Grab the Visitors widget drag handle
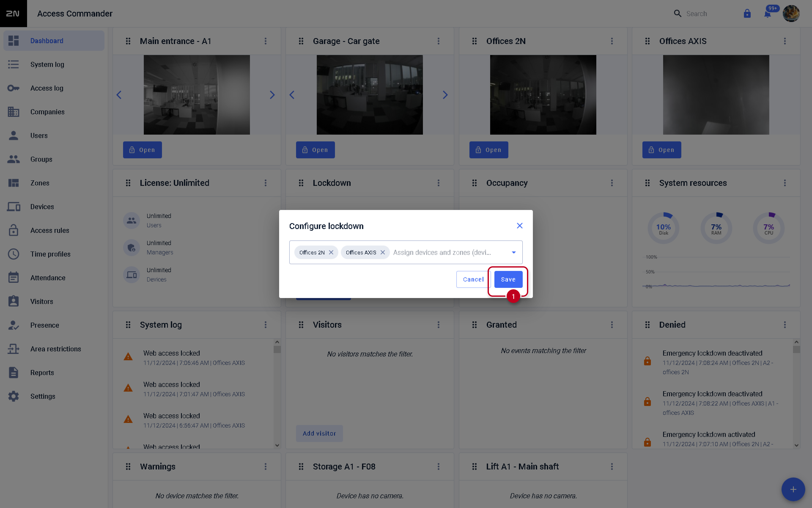The width and height of the screenshot is (812, 508). [301, 324]
